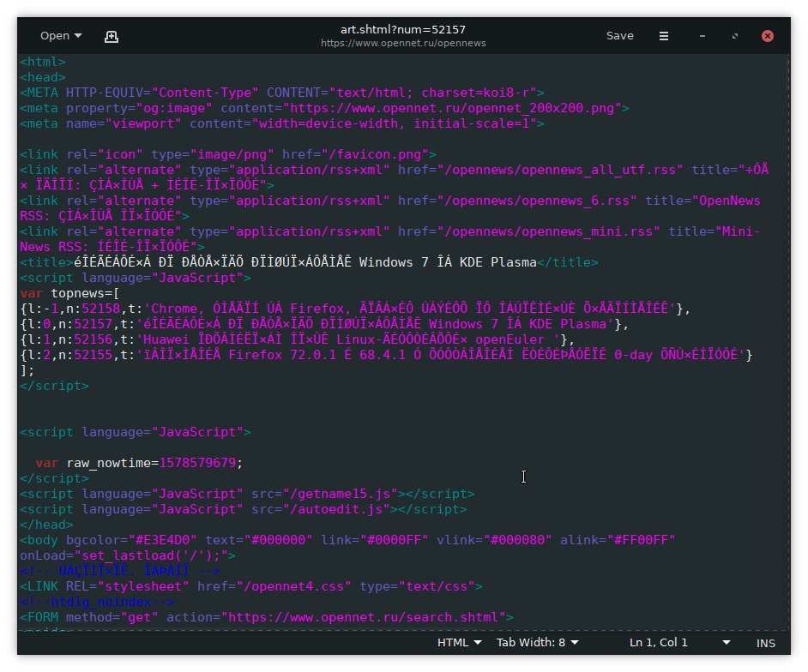The image size is (808, 672).
Task: Create a new document tab icon
Action: 112,36
